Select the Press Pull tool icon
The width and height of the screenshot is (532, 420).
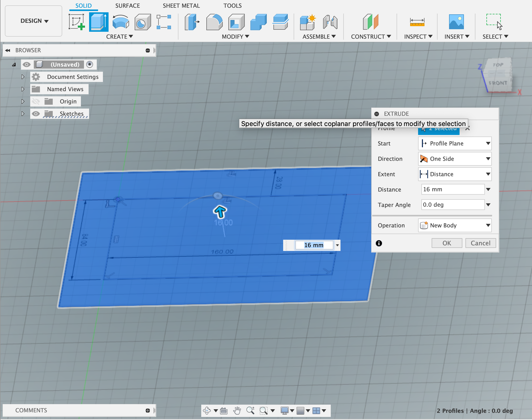(x=192, y=22)
